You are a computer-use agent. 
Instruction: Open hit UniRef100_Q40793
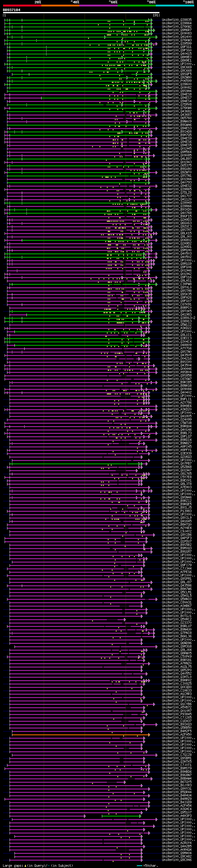(177, 182)
